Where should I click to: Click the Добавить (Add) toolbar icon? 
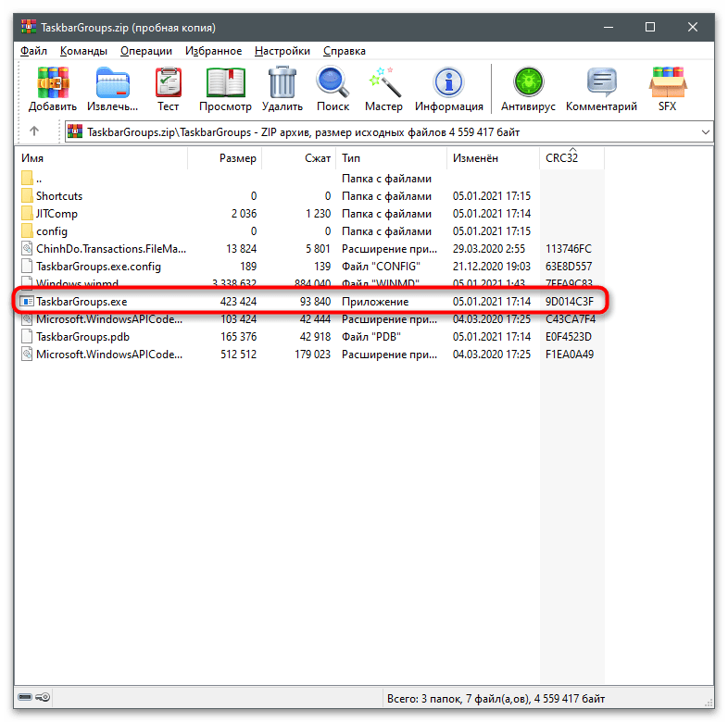[53, 82]
